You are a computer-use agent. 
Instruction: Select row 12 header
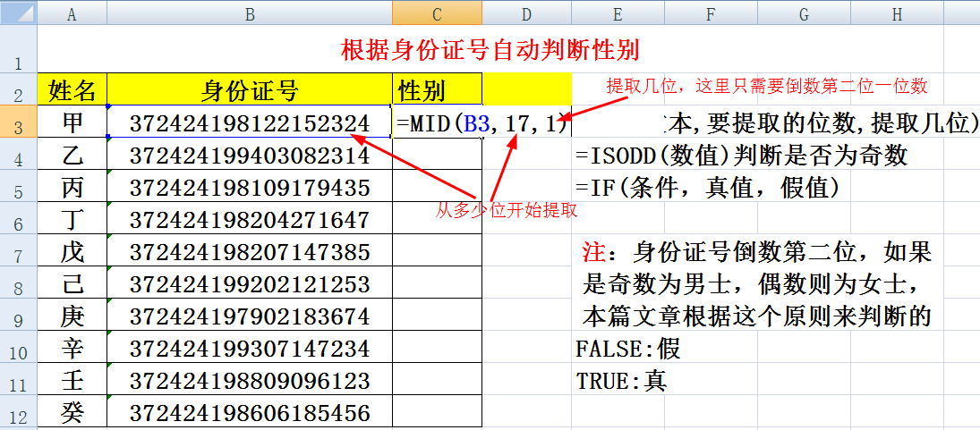(x=19, y=411)
